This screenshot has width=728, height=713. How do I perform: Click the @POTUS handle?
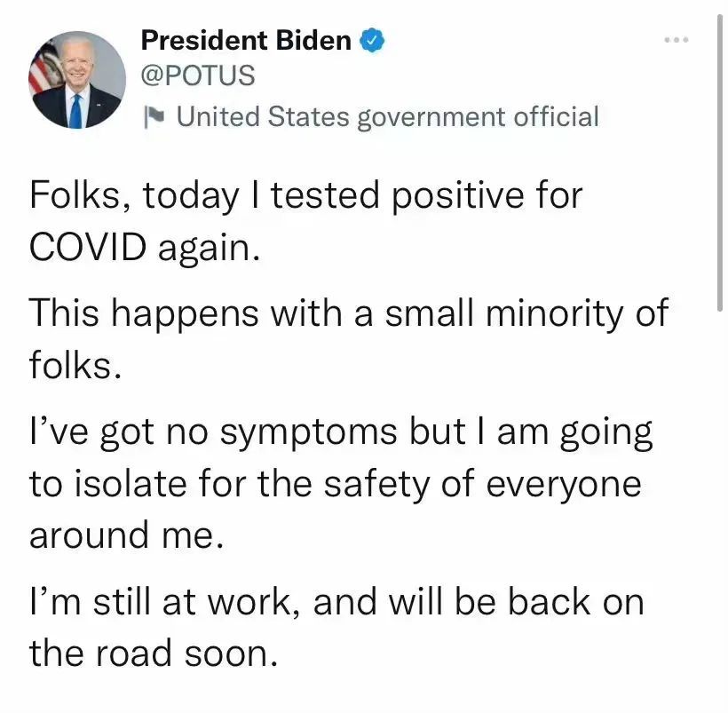pyautogui.click(x=197, y=76)
